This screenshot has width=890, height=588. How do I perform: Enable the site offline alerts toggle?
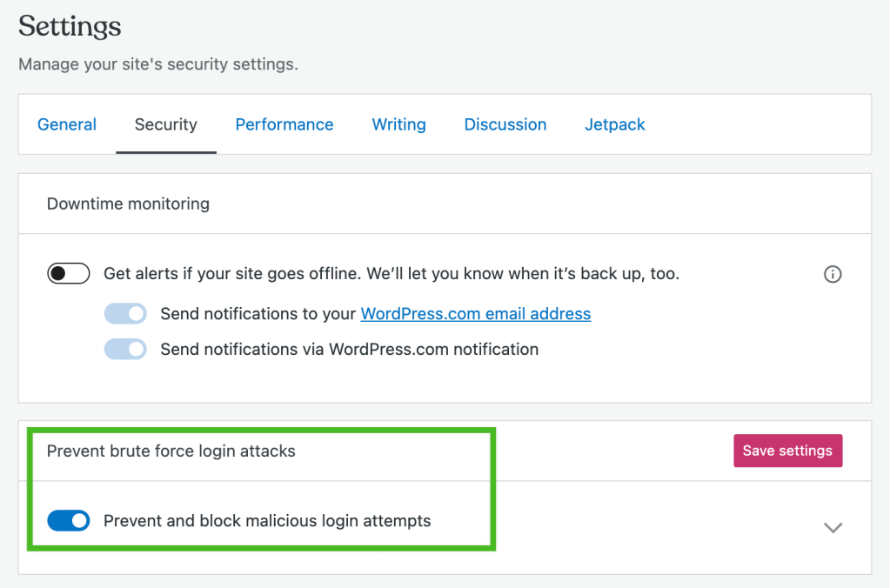(x=69, y=274)
